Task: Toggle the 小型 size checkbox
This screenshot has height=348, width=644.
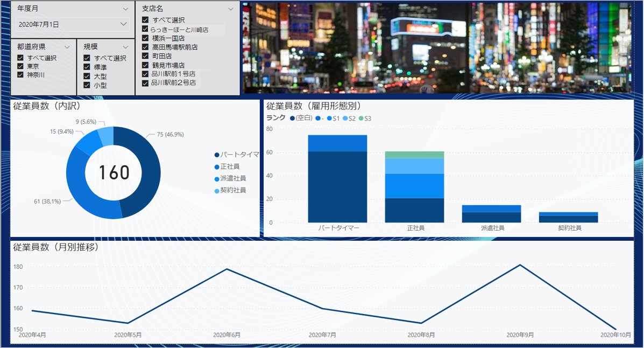Action: pyautogui.click(x=87, y=85)
